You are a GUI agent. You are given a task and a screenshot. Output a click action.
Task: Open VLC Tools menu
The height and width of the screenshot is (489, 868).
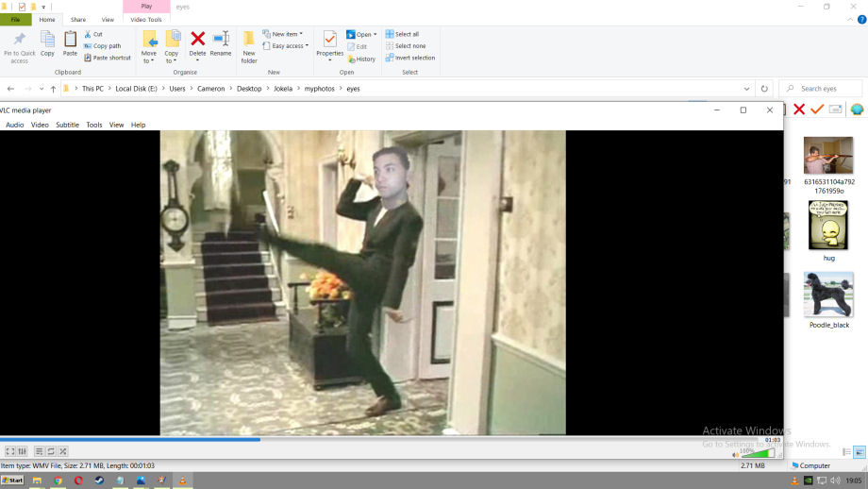pos(94,126)
